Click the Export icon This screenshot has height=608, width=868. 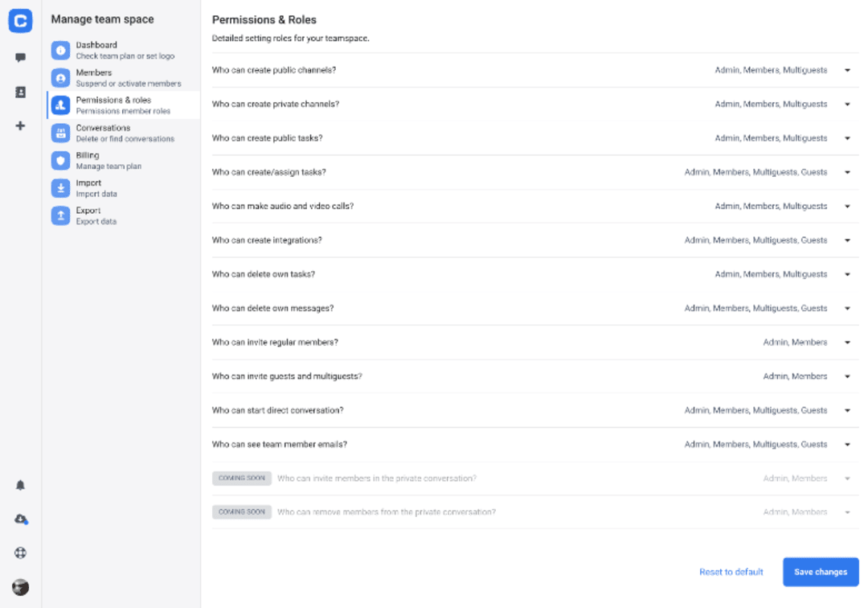[x=60, y=216]
